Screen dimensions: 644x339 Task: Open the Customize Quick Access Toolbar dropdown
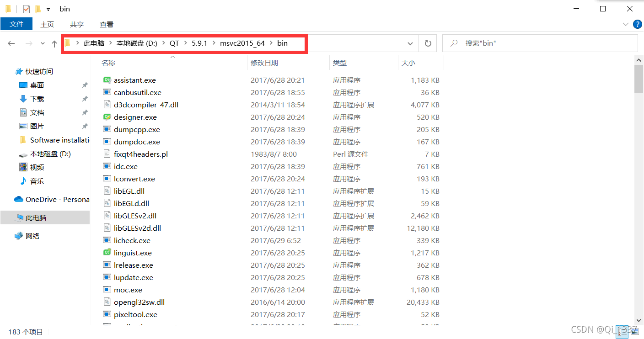(48, 9)
